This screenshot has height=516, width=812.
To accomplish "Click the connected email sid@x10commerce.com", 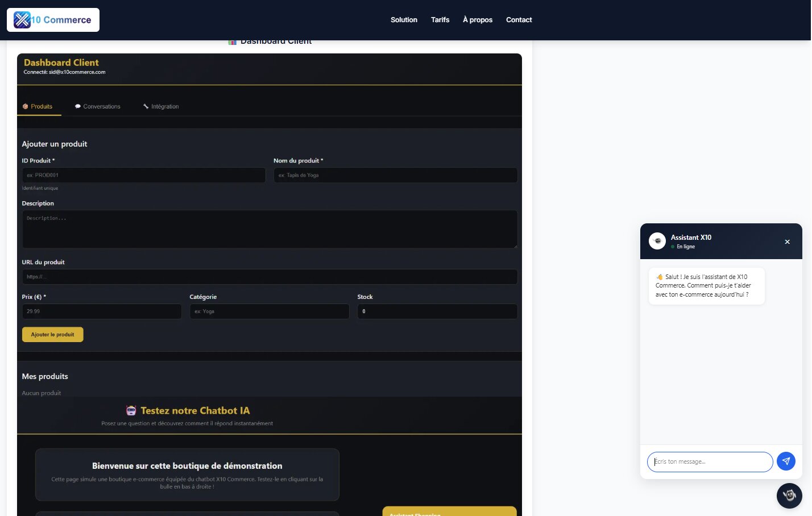I will pos(77,72).
